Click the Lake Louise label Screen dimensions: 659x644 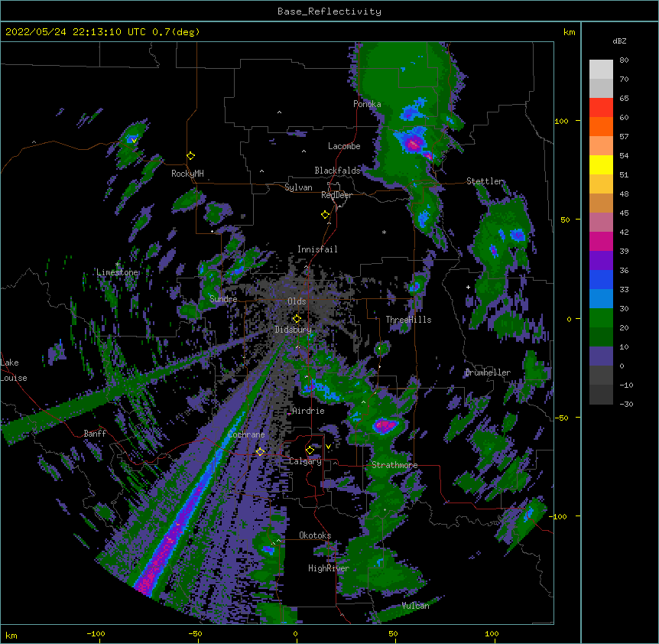pyautogui.click(x=14, y=370)
